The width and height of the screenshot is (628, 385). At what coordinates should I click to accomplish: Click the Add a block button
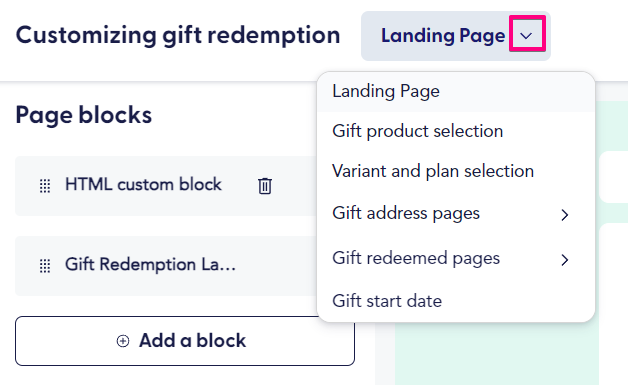coord(185,341)
